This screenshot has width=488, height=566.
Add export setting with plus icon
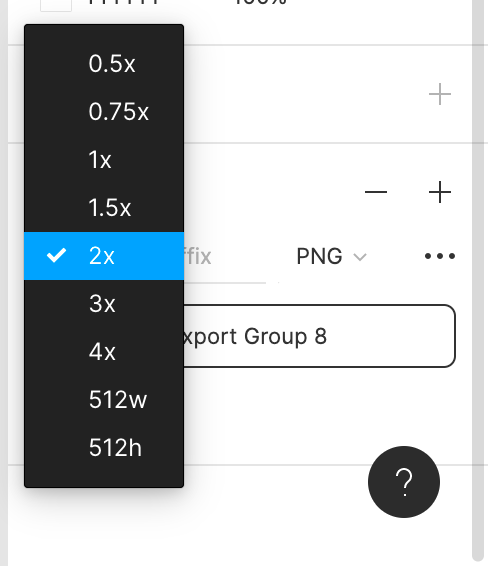point(440,192)
